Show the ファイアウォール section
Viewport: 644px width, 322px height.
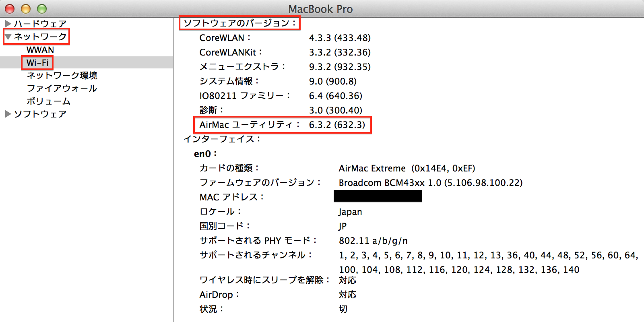click(62, 88)
